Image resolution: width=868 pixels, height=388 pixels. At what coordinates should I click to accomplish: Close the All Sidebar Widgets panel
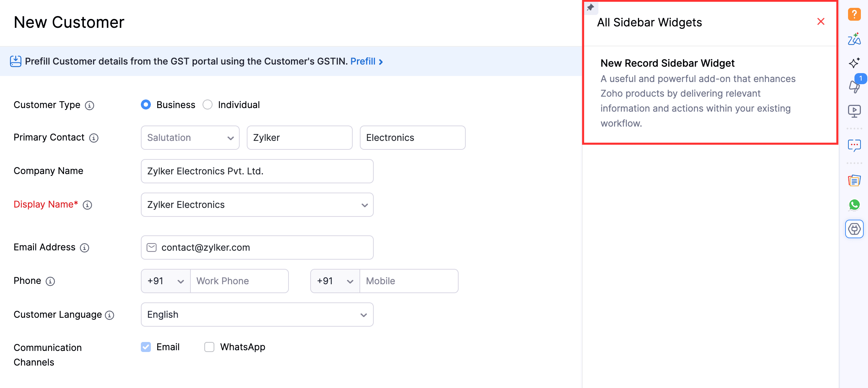pyautogui.click(x=821, y=22)
